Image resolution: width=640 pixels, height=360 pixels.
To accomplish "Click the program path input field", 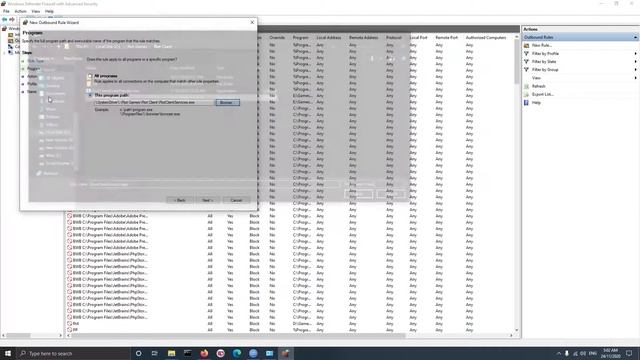I will (x=154, y=102).
